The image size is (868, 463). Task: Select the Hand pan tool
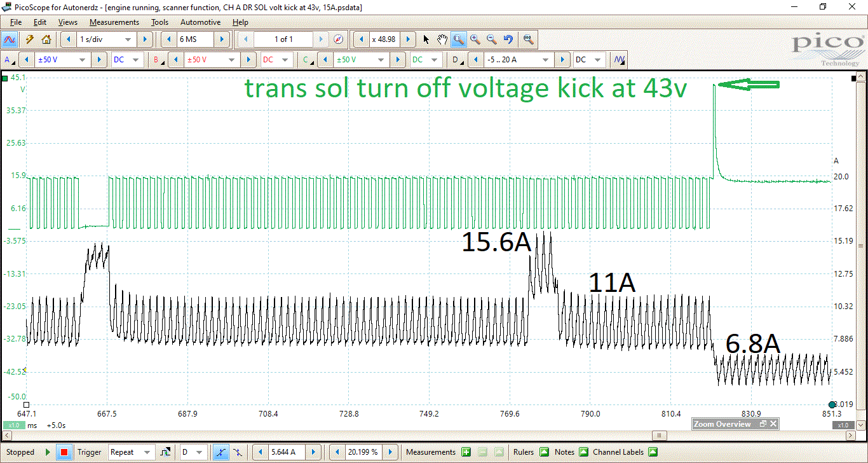(x=442, y=39)
